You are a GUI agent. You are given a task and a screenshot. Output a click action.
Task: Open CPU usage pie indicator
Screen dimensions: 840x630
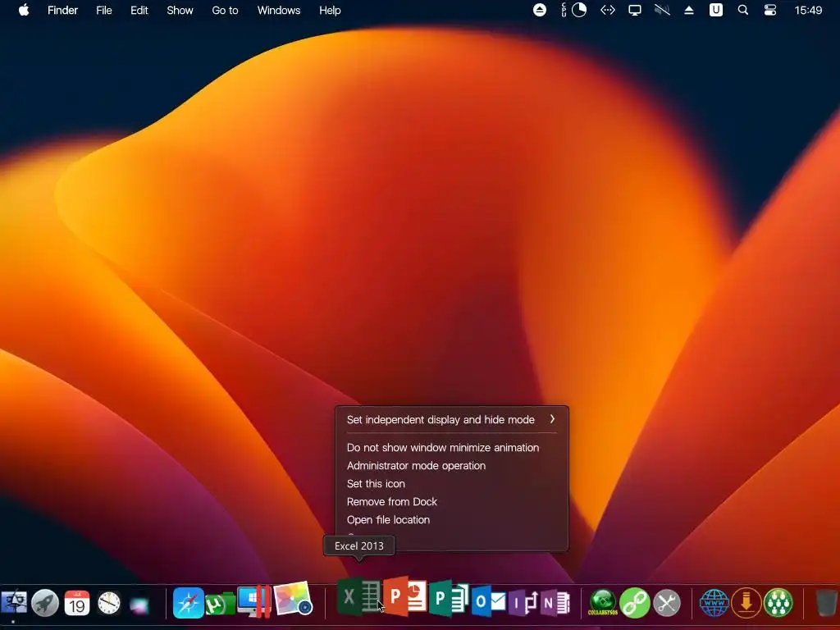coord(579,10)
